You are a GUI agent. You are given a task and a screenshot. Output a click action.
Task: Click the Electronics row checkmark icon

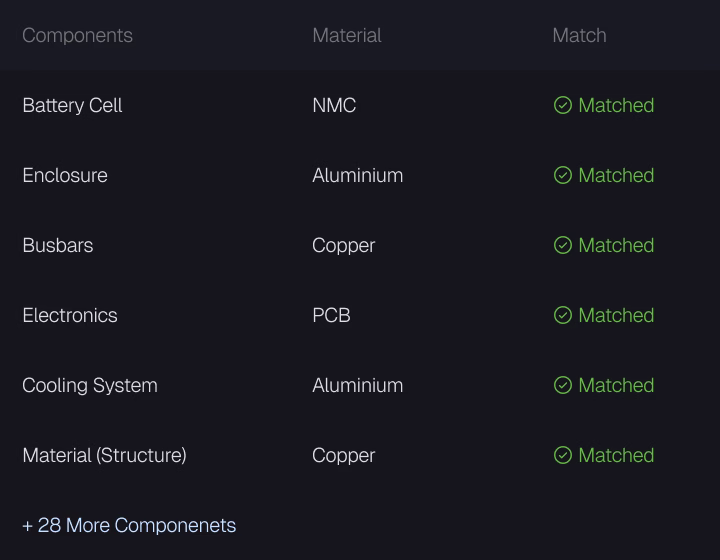(562, 315)
